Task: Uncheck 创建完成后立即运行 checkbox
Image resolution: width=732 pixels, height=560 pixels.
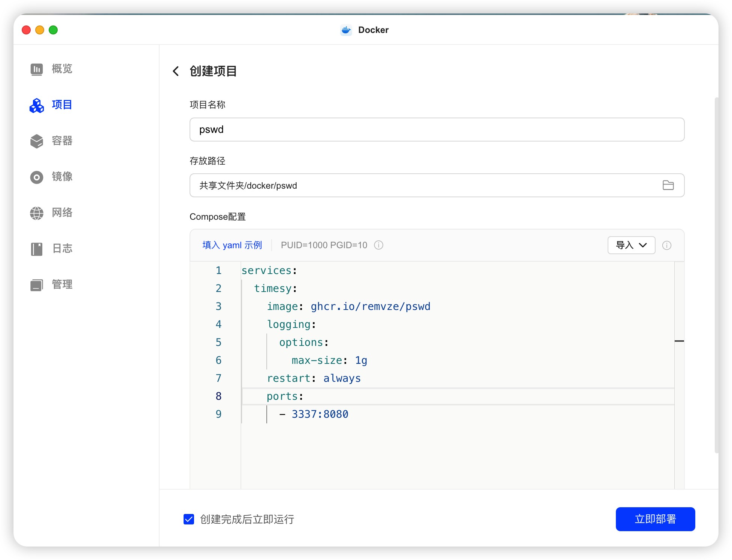Action: click(x=189, y=519)
